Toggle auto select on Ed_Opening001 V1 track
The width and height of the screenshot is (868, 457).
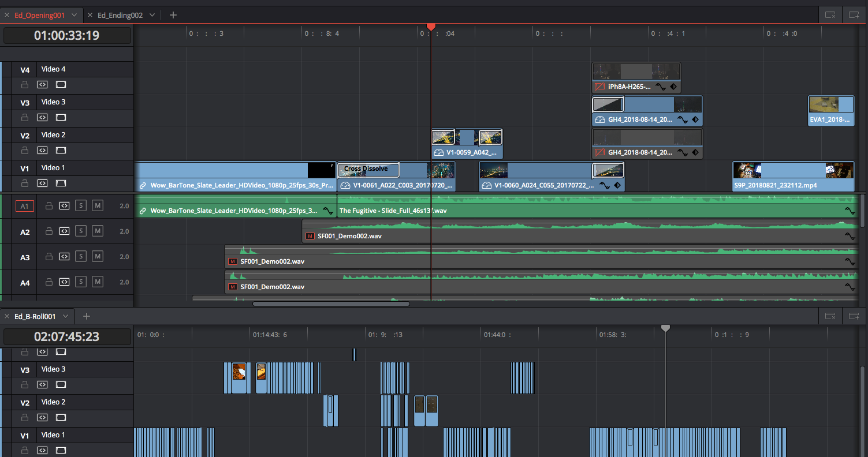point(42,183)
